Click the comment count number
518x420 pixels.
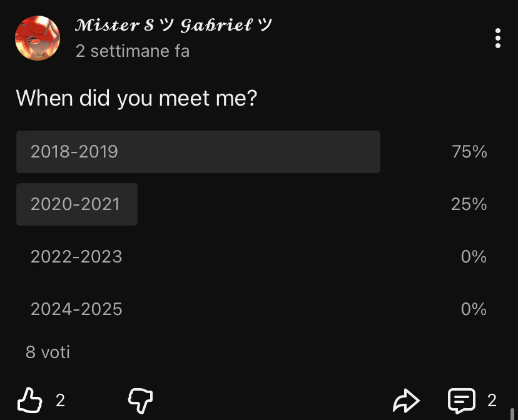(492, 400)
